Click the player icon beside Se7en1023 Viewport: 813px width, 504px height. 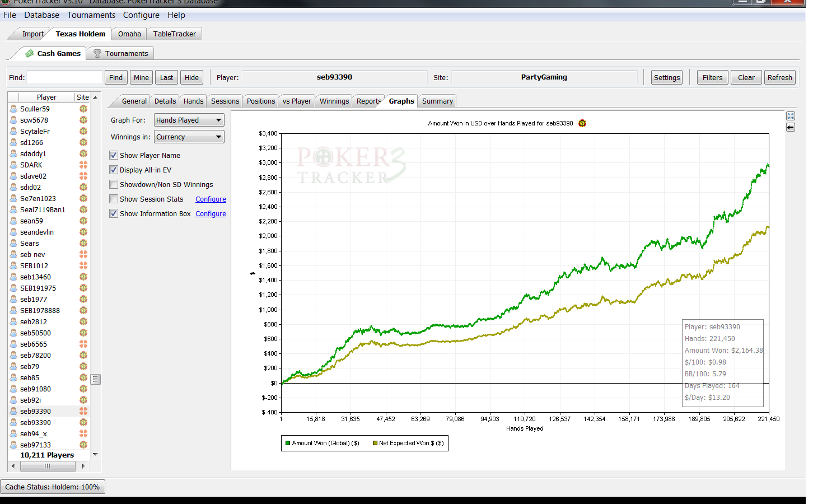coord(14,198)
